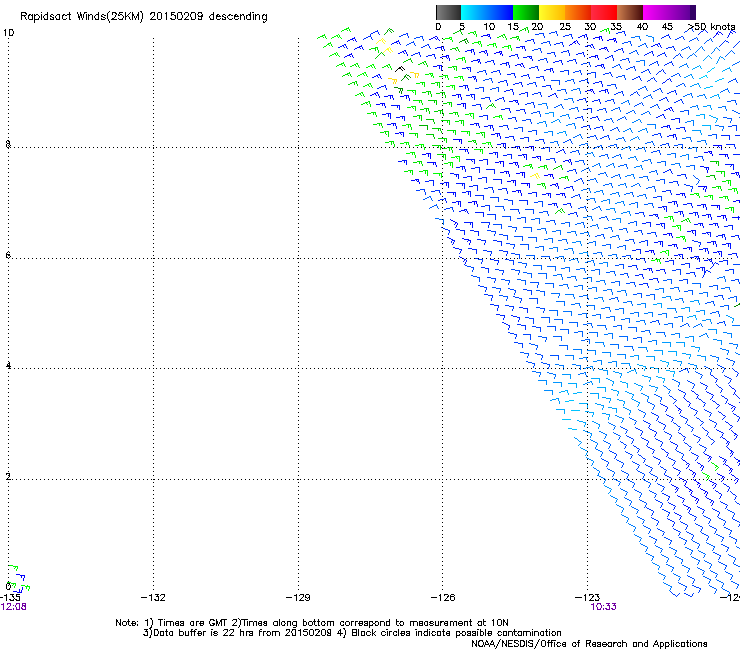Viewport: 740px width, 650px height.
Task: Click the title 'Rapidscat Winds(25KM) 20150209 descending'
Action: tap(143, 17)
